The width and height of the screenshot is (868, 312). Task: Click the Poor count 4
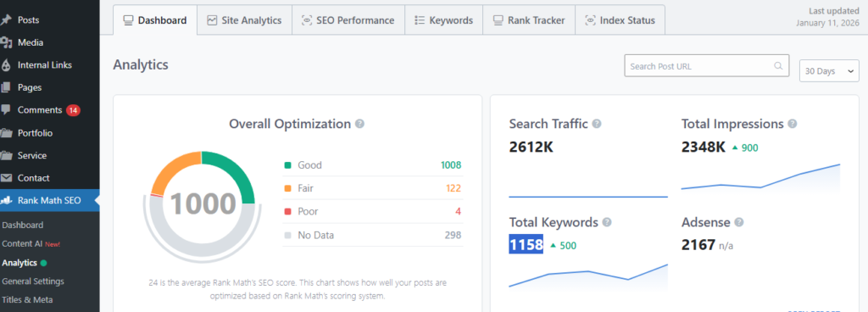pos(459,211)
